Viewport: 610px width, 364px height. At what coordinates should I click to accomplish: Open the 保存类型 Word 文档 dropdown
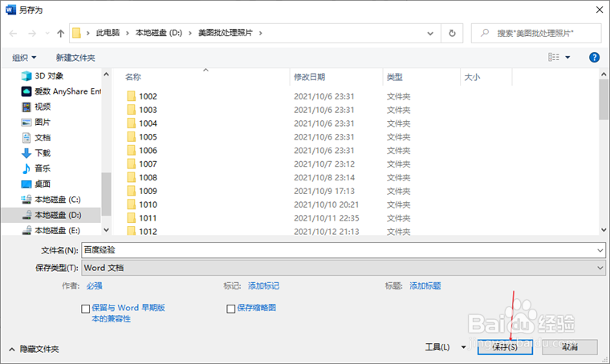tap(344, 268)
